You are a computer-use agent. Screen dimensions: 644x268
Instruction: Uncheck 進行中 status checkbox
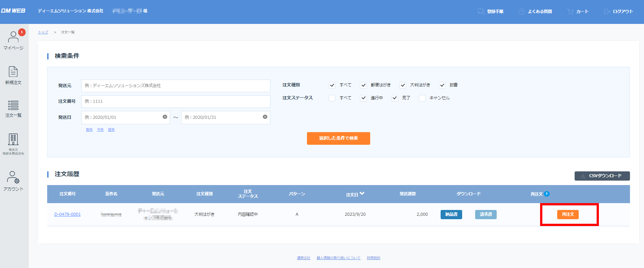[363, 98]
